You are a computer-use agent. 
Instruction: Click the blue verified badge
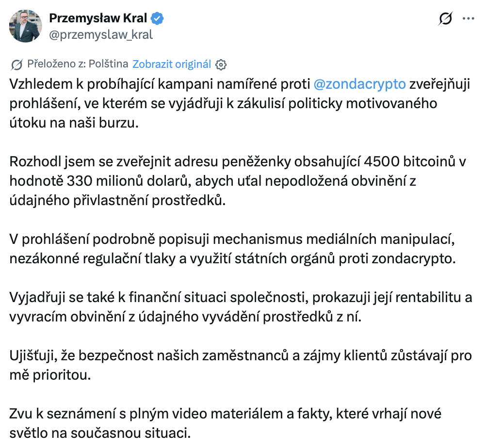[x=159, y=18]
